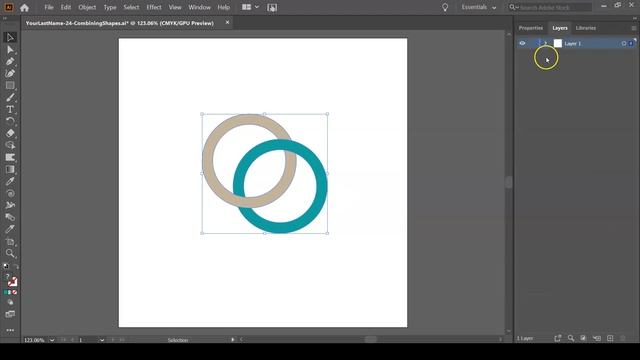Open the File menu
This screenshot has width=640, height=360.
[x=49, y=7]
